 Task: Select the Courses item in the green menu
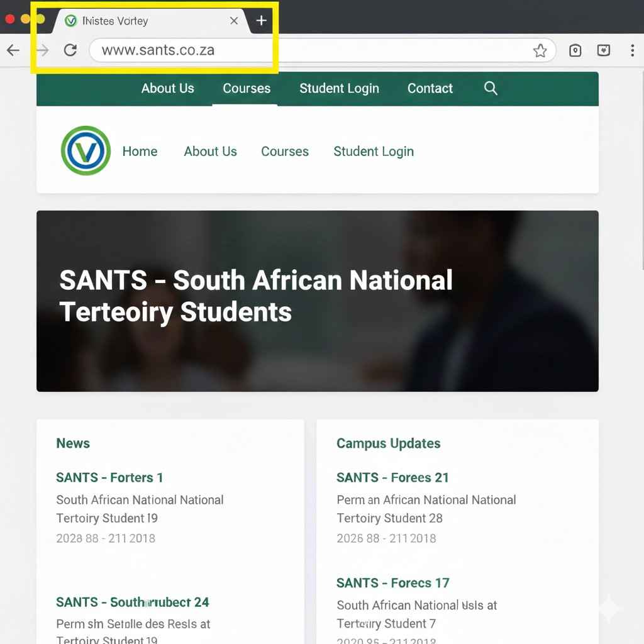(245, 89)
